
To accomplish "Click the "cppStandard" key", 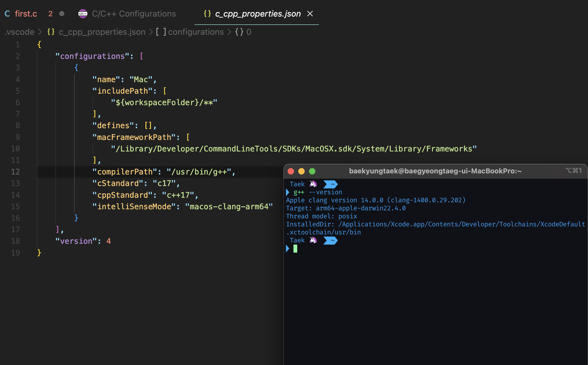I will [x=122, y=195].
